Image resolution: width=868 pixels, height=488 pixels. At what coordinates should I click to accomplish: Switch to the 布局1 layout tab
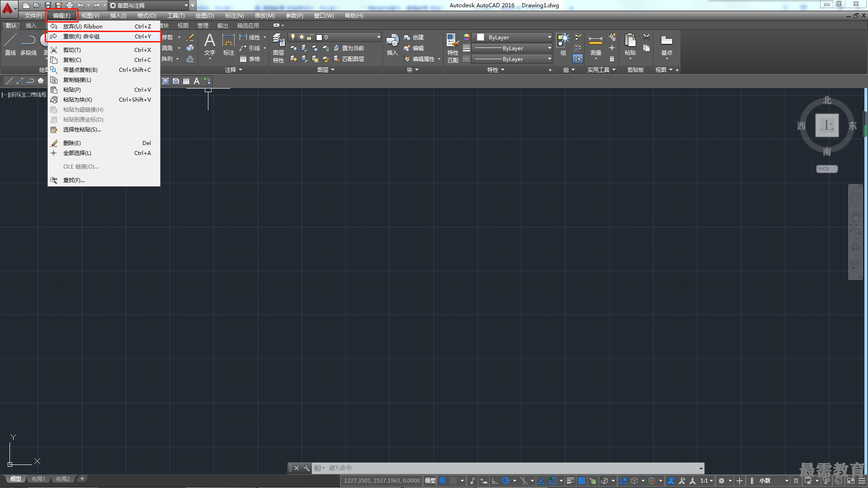38,479
